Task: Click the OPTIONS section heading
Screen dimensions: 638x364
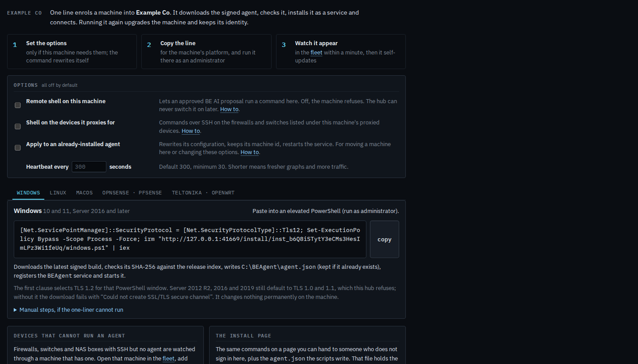Action: click(26, 85)
